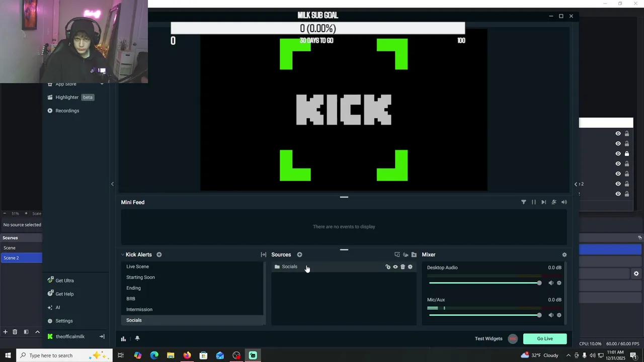Mute the Mic/Aux channel
This screenshot has width=644, height=362.
click(x=551, y=315)
